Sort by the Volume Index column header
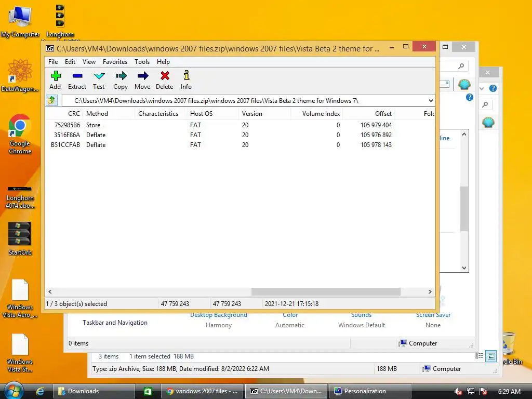The height and width of the screenshot is (399, 532). coord(316,114)
